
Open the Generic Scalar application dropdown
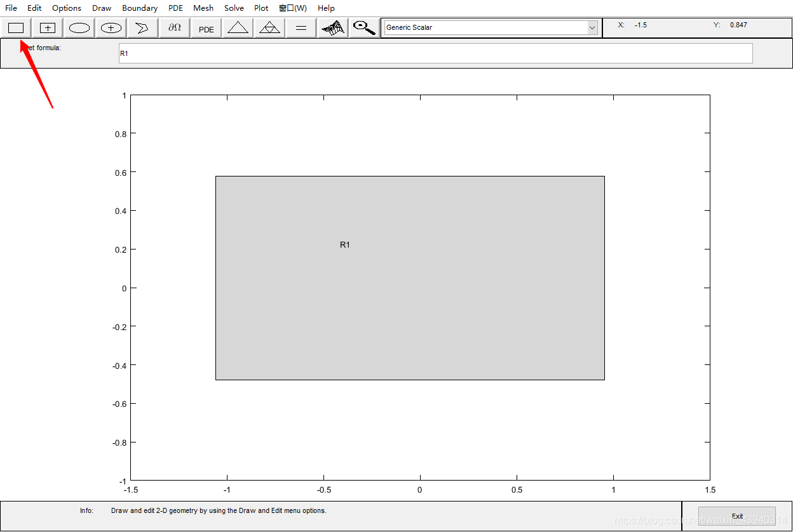(x=491, y=27)
